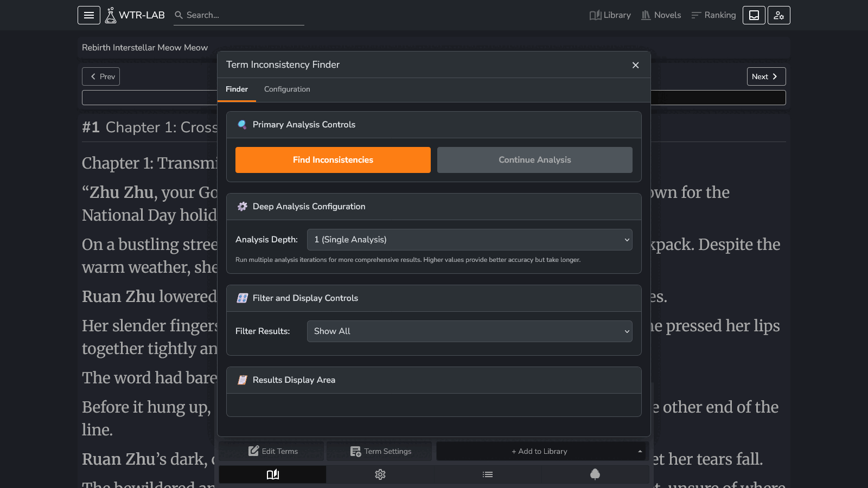Viewport: 868px width, 488px height.
Task: Click the Analysis Depth label
Action: pyautogui.click(x=266, y=240)
